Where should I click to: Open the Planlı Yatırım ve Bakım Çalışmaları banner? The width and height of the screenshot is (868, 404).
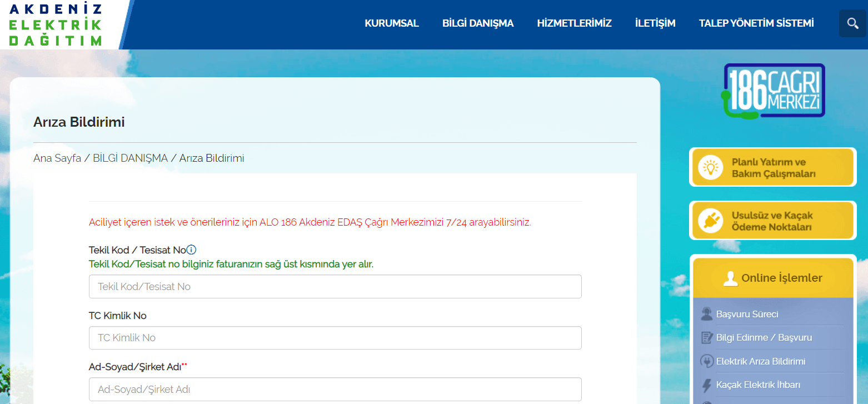pyautogui.click(x=773, y=166)
